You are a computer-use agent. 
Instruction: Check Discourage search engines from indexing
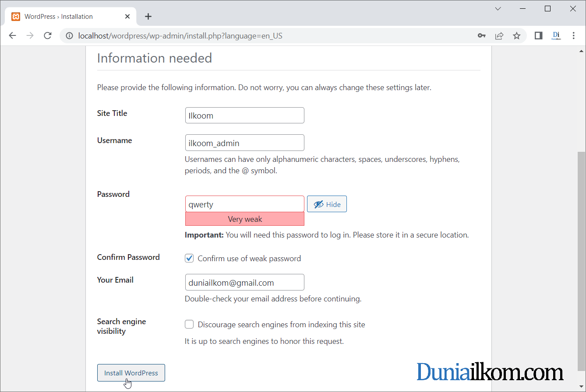[189, 324]
